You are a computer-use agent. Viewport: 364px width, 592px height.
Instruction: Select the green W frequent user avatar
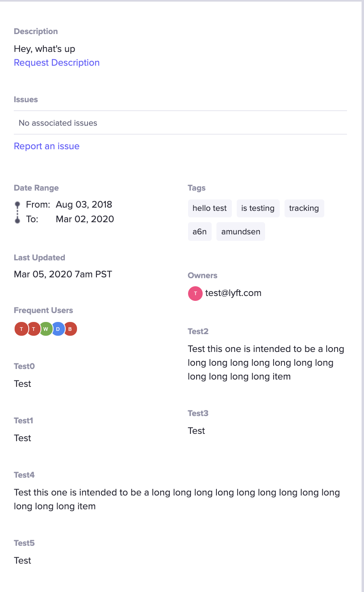(x=46, y=329)
